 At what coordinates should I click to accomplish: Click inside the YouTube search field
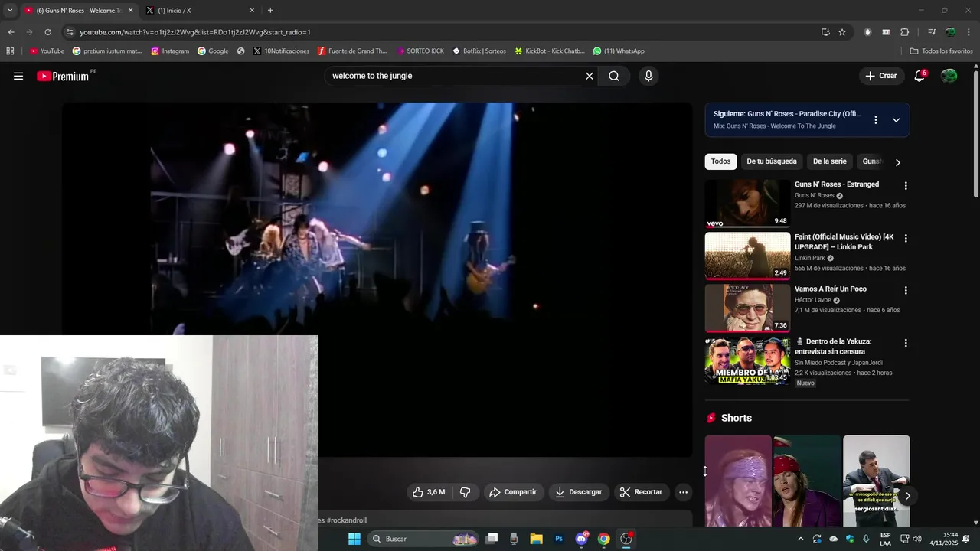click(456, 76)
